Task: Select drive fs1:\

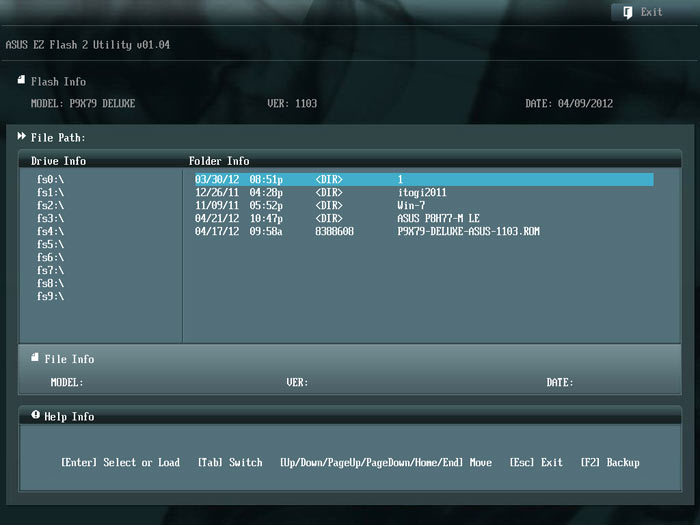Action: click(50, 192)
